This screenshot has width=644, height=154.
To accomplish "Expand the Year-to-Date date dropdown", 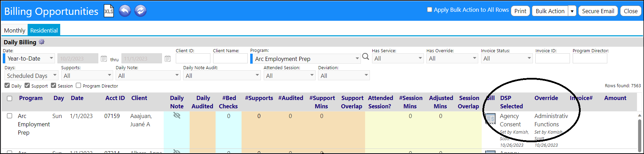I will 29,58.
